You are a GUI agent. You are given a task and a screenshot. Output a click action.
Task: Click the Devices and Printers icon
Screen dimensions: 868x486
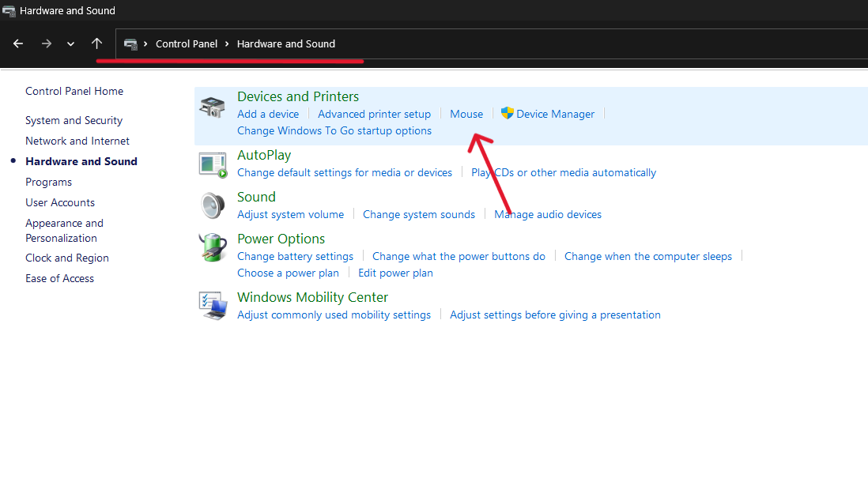(212, 107)
